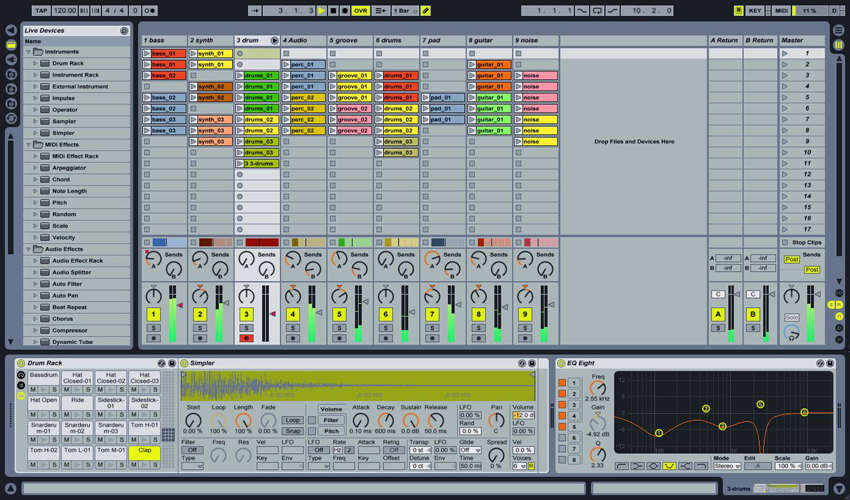850x500 pixels.
Task: Click the Drum Rack device activator icon
Action: (x=21, y=363)
